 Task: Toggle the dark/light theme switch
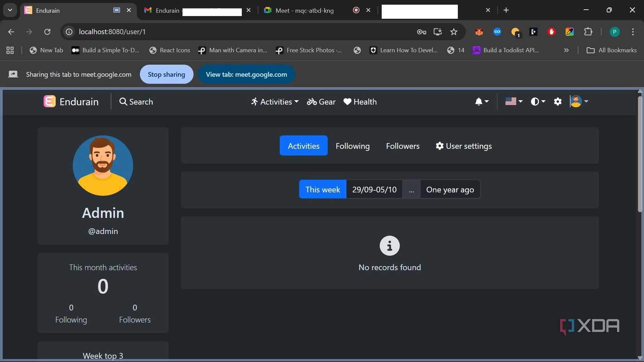535,101
